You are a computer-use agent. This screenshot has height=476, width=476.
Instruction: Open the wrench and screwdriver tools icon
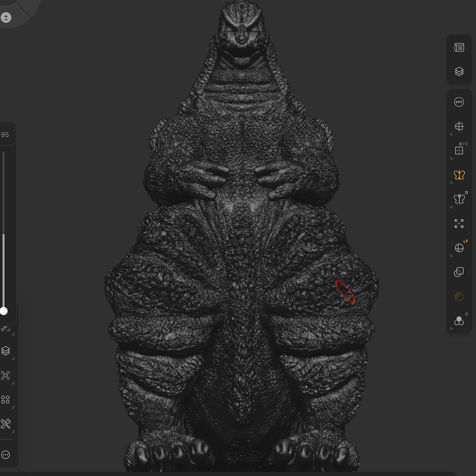[5, 424]
